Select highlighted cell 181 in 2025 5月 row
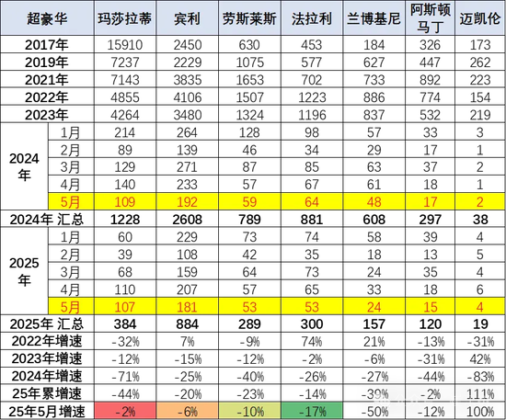Viewport: 506px width, 420px height. (187, 307)
